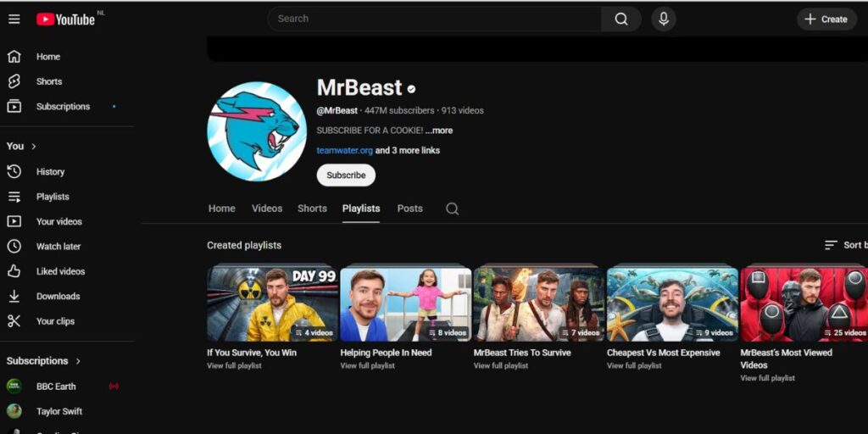
Task: Open the Cheapest Vs Most Expensive thumbnail
Action: 672,303
